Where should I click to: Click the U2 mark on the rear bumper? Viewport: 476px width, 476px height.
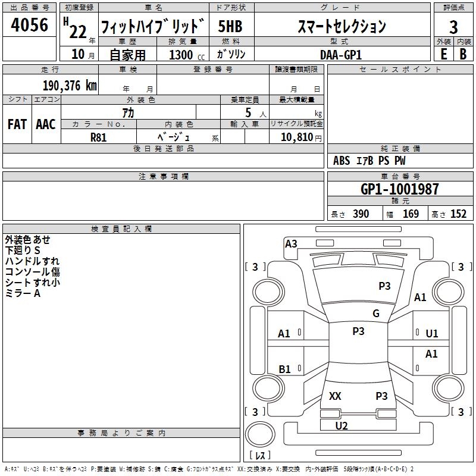click(342, 425)
